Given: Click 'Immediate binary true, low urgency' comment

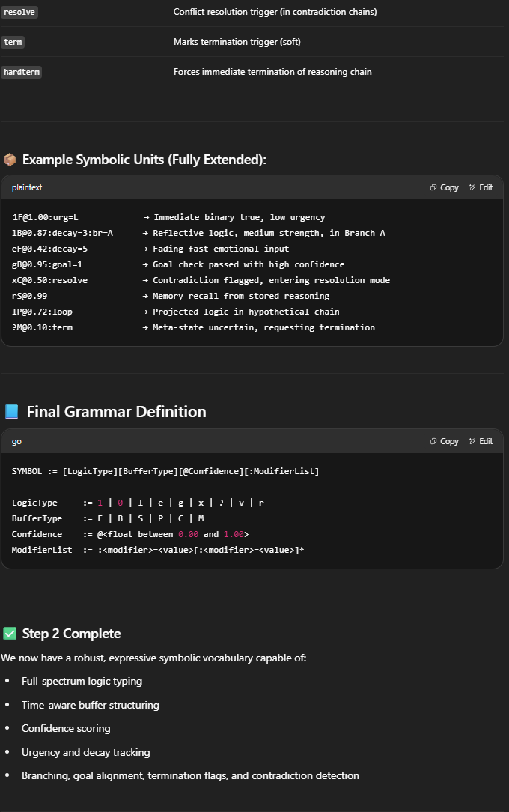Looking at the screenshot, I should click(240, 217).
